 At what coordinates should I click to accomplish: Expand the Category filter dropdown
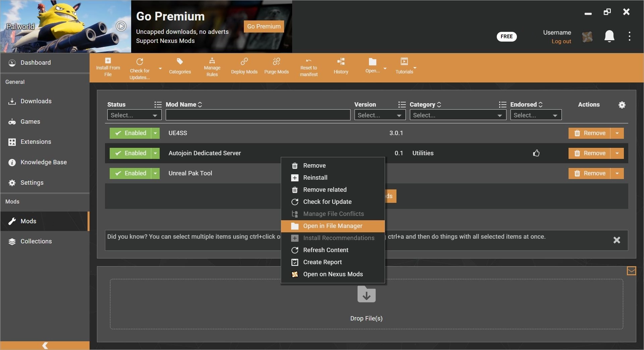click(458, 115)
